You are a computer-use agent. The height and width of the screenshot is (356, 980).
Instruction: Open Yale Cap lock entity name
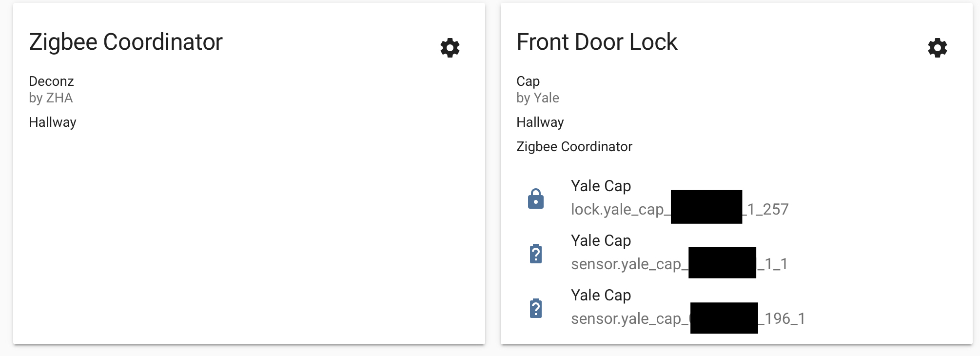601,186
